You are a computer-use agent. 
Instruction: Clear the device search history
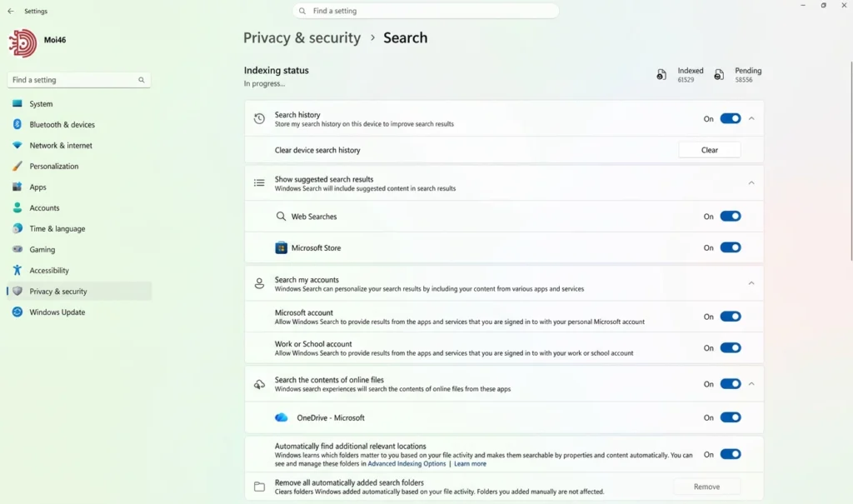click(710, 150)
